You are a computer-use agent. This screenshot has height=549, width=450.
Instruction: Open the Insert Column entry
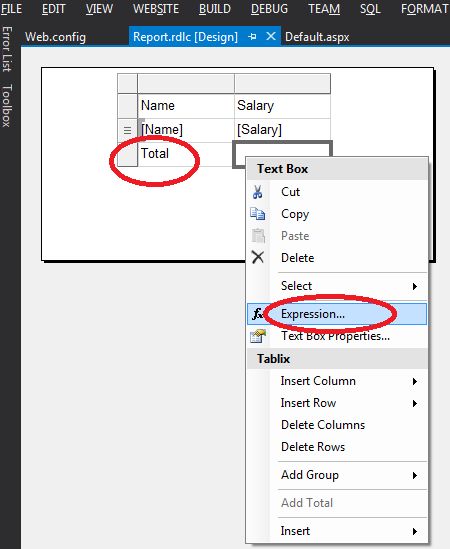coord(337,381)
